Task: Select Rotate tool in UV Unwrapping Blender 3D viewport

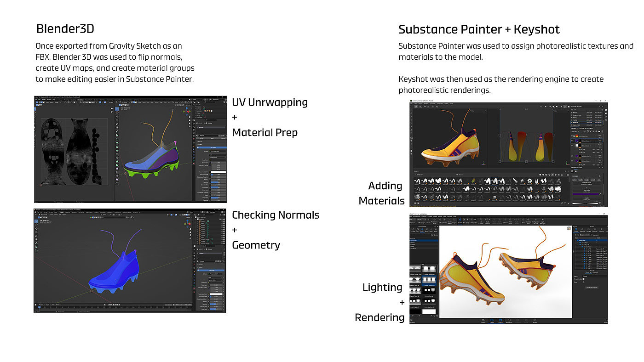Action: click(x=116, y=121)
